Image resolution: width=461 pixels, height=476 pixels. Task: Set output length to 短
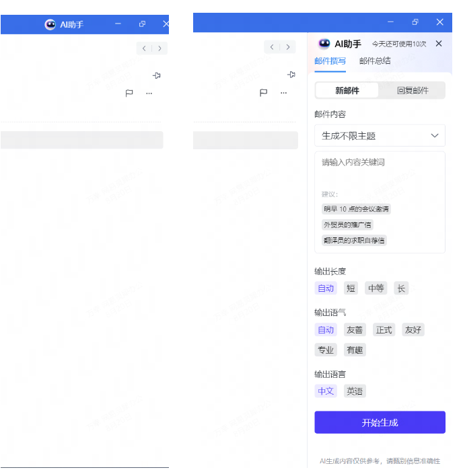click(x=351, y=288)
